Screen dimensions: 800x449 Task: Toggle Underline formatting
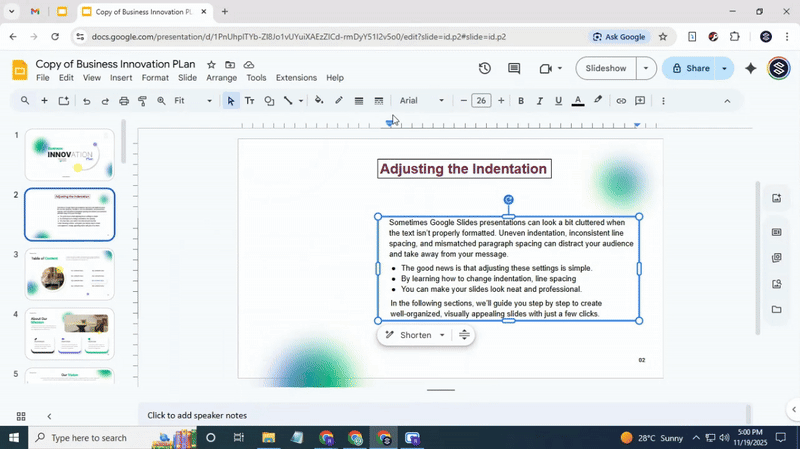coord(558,101)
